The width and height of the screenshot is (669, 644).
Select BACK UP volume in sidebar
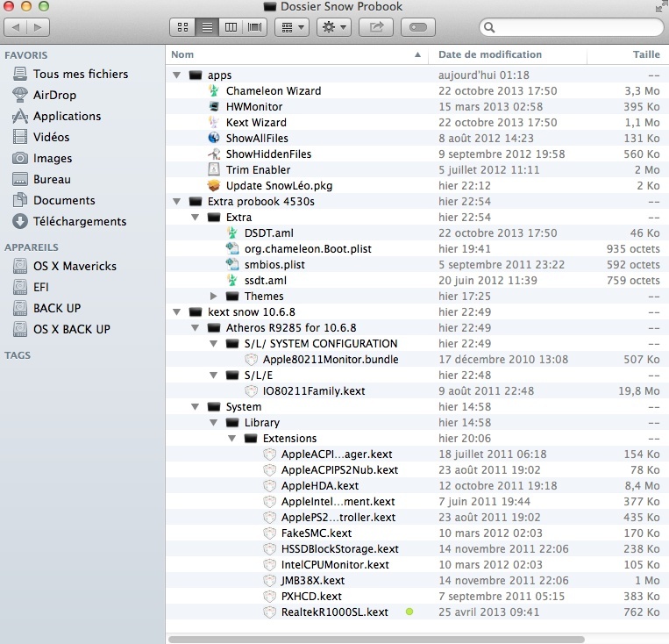pos(47,308)
